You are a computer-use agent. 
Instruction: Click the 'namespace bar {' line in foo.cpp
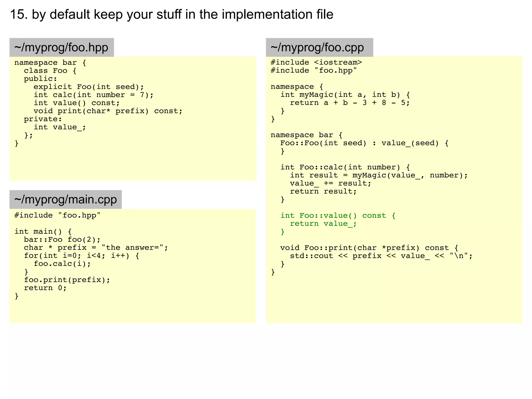(307, 135)
